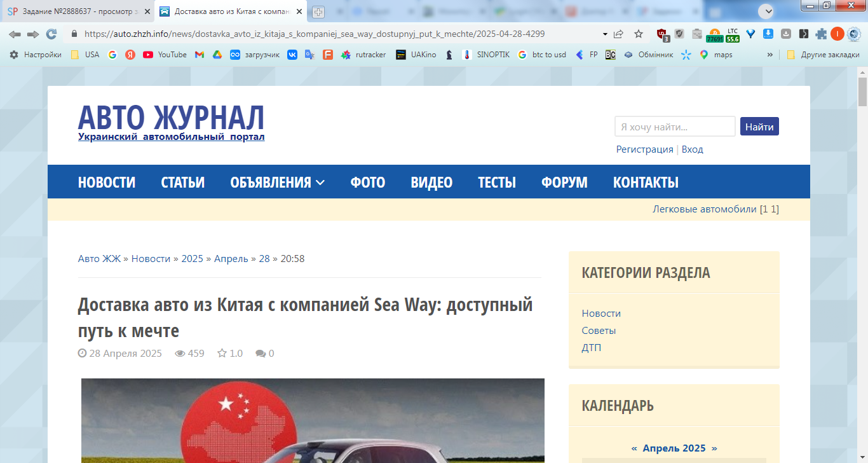This screenshot has height=463, width=868.
Task: Go to previous month in calendar
Action: [x=634, y=448]
